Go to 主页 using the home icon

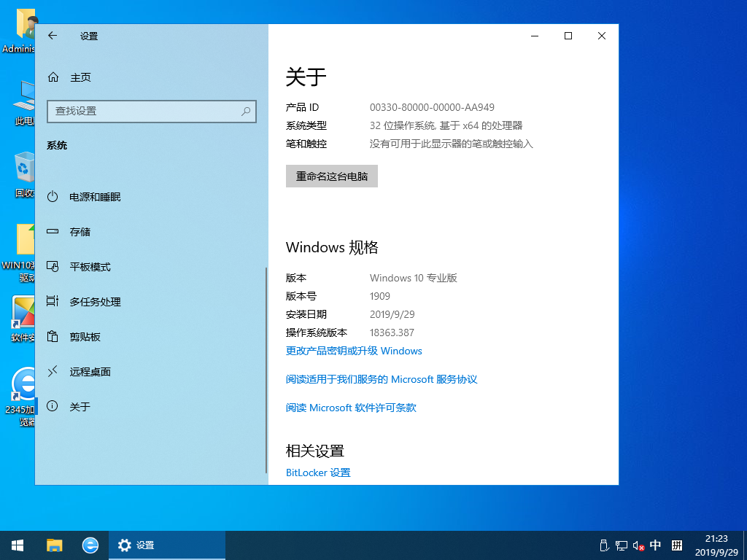pyautogui.click(x=52, y=77)
